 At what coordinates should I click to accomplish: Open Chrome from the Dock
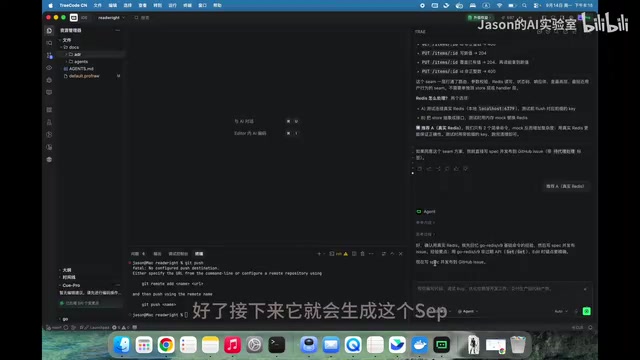click(166, 345)
